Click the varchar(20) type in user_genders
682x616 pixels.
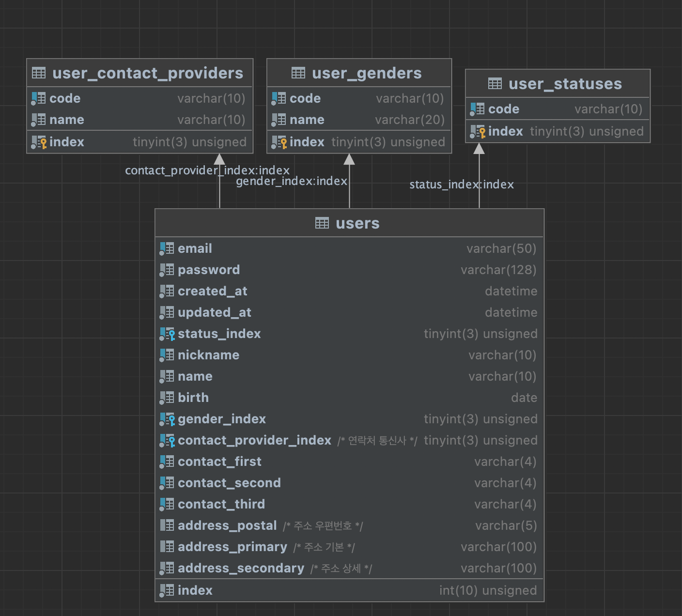pyautogui.click(x=410, y=120)
